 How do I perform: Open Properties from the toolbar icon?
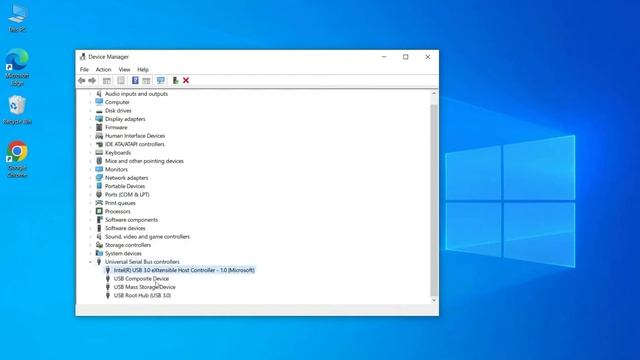pos(121,80)
